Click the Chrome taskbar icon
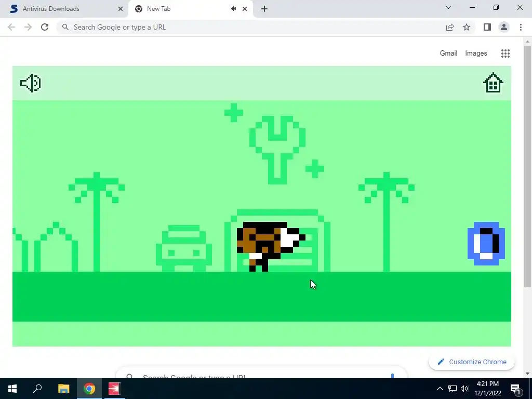Viewport: 532px width, 399px height. [x=89, y=389]
